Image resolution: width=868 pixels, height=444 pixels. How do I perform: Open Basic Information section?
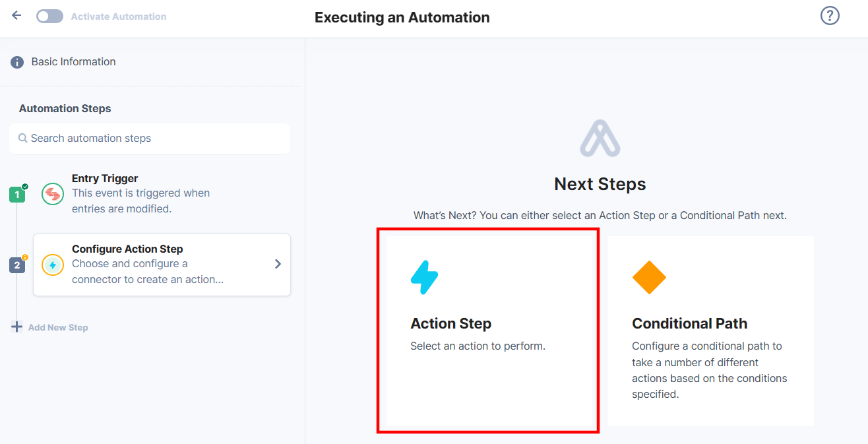73,62
